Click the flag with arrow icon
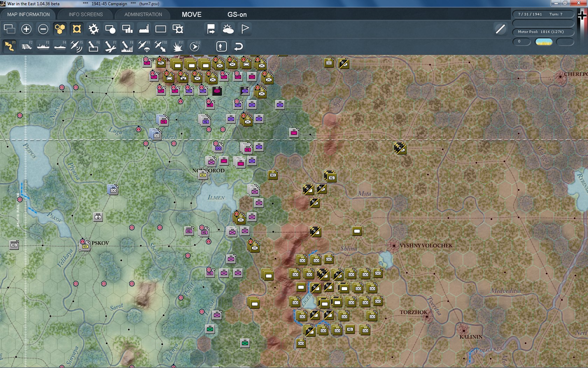This screenshot has width=588, height=368. (211, 29)
